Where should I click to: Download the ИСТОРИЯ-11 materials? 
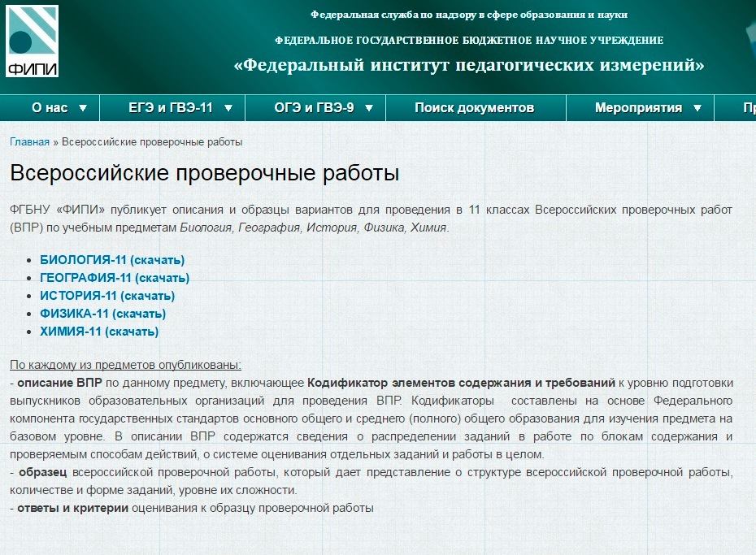pos(107,296)
